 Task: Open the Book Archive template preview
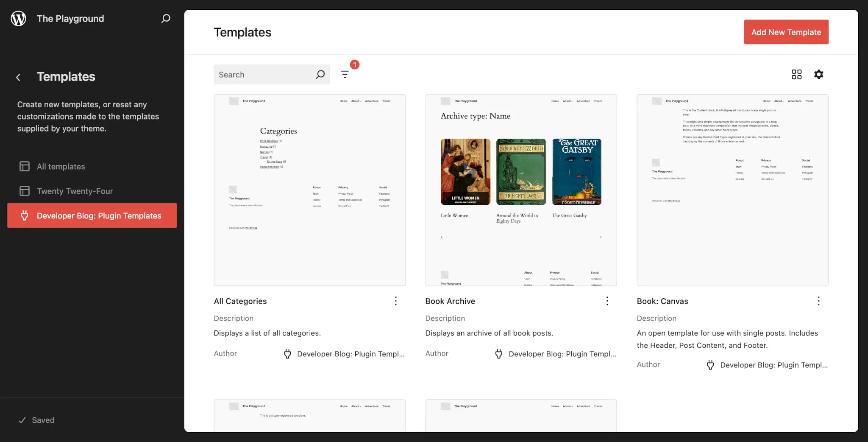coord(521,190)
